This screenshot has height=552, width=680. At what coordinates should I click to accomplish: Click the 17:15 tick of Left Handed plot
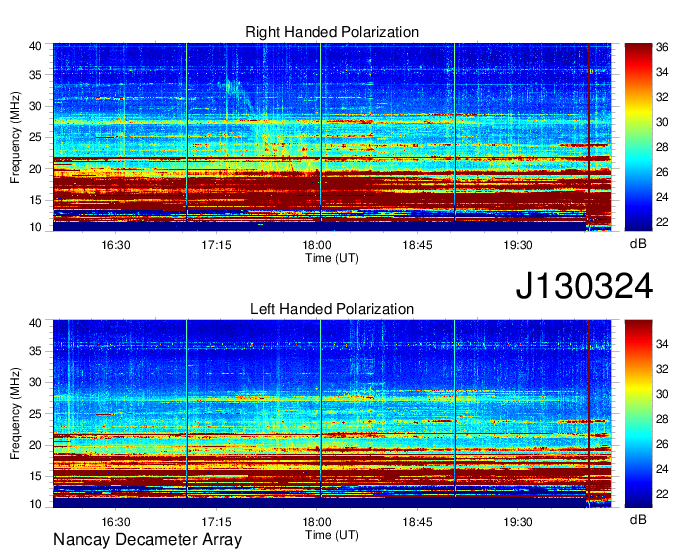(216, 522)
